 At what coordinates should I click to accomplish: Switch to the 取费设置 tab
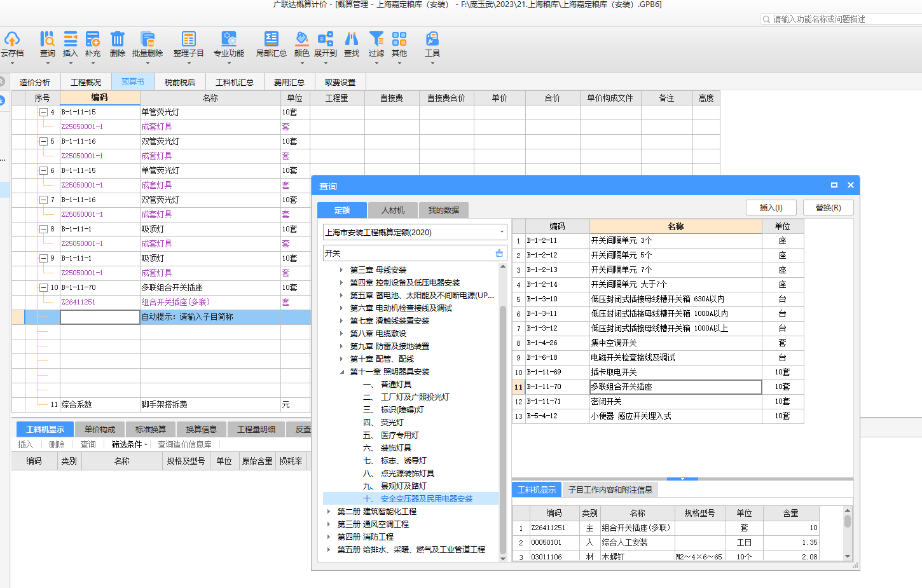pyautogui.click(x=340, y=82)
